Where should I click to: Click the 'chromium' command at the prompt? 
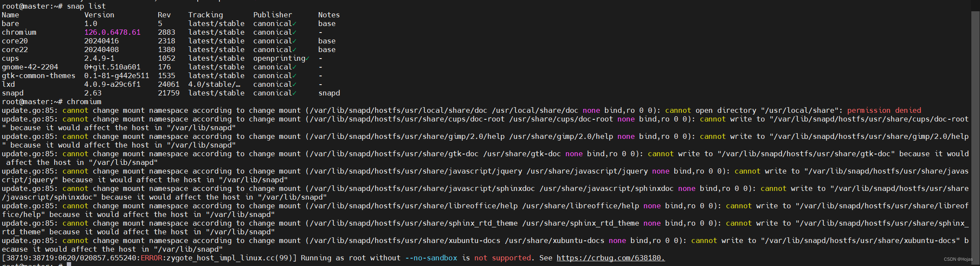pos(84,102)
